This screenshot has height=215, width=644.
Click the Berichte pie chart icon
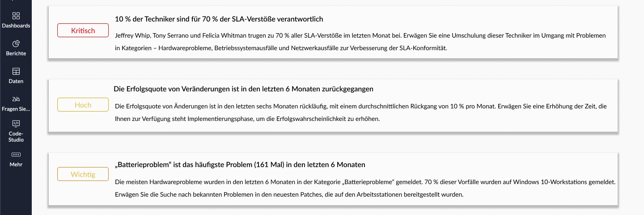pyautogui.click(x=16, y=44)
